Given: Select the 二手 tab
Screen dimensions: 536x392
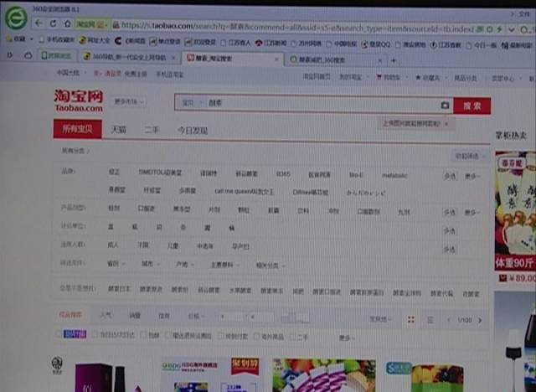Looking at the screenshot, I should [152, 130].
